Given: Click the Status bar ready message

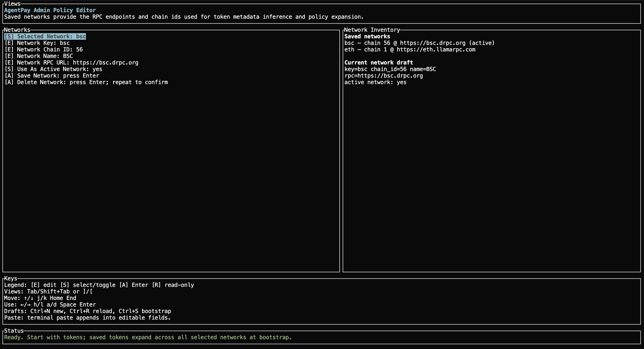Looking at the screenshot, I should 147,337.
